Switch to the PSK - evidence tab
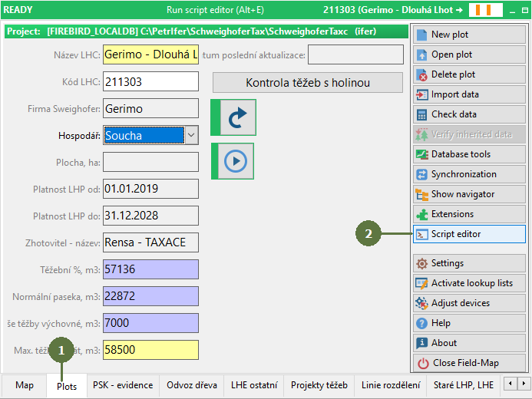This screenshot has height=399, width=532. coord(123,385)
